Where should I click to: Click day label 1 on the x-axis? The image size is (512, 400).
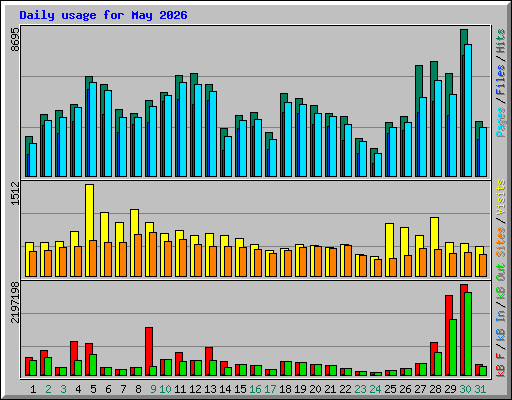[x=33, y=389]
